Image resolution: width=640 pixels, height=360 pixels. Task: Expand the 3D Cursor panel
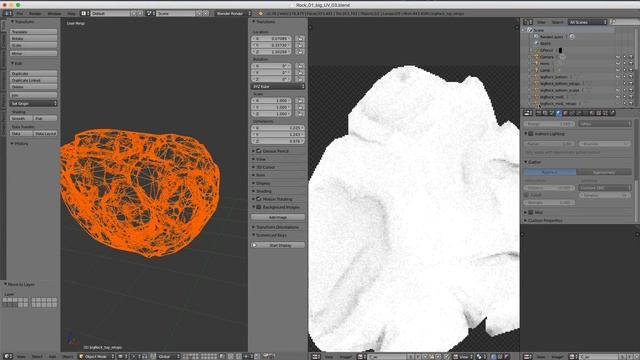click(253, 167)
